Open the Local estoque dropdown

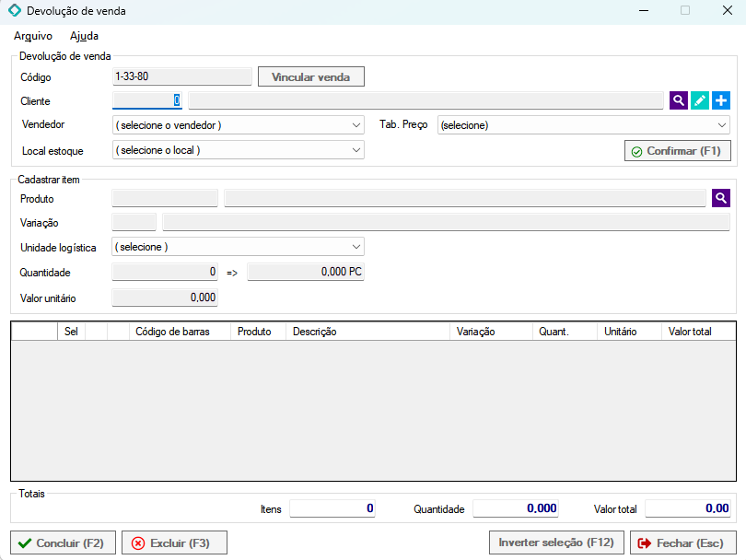pyautogui.click(x=238, y=150)
